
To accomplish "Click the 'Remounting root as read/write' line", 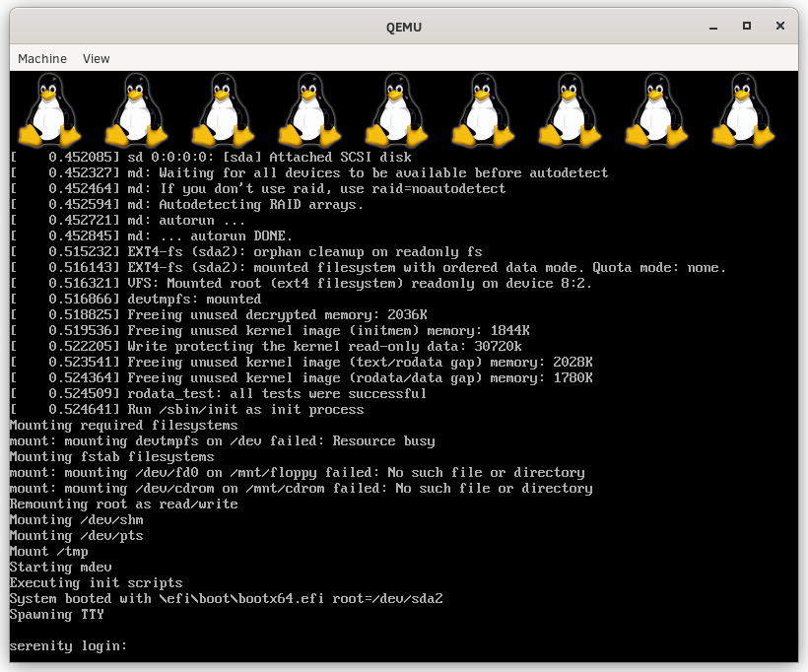I will click(x=124, y=504).
